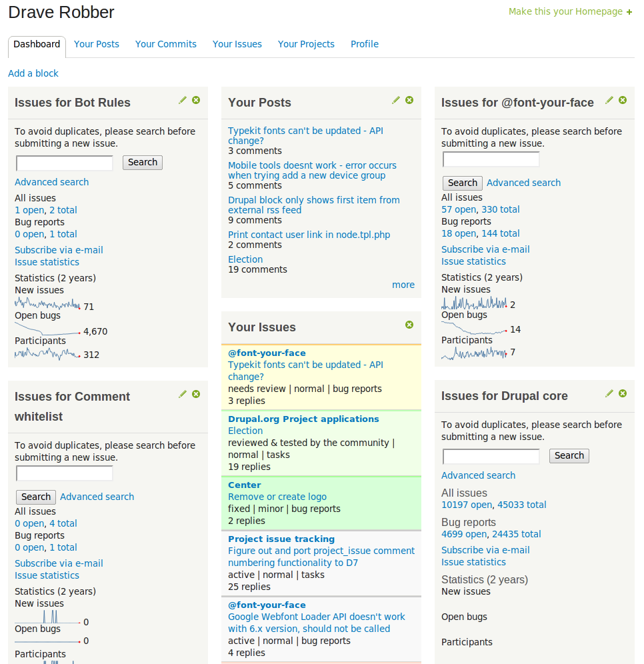Select the Dashboard tab

pyautogui.click(x=37, y=44)
